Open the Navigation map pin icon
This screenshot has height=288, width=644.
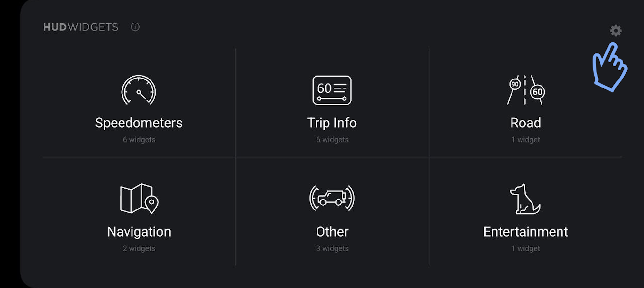(x=139, y=199)
